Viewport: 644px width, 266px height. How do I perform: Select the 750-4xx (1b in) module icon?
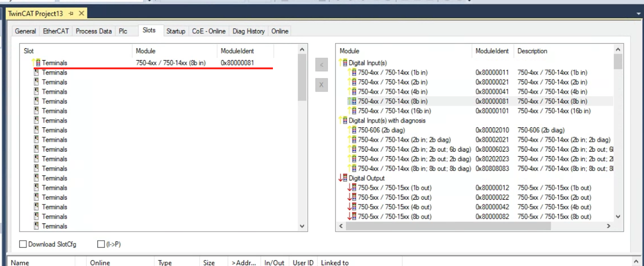point(352,72)
